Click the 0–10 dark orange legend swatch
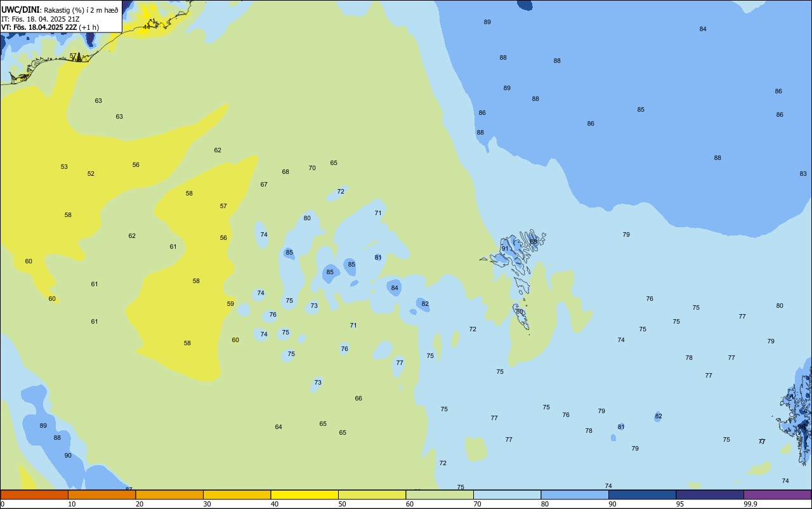 (x=34, y=494)
